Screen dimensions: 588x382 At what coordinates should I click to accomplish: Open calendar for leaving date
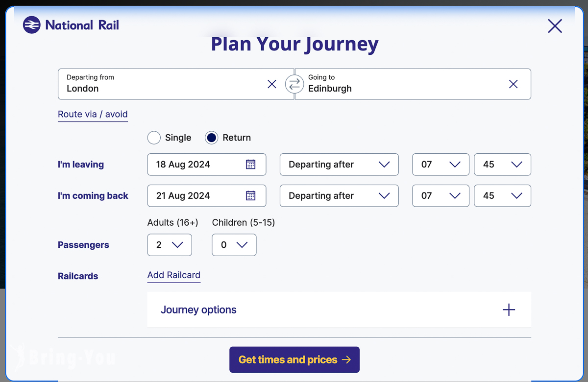250,165
